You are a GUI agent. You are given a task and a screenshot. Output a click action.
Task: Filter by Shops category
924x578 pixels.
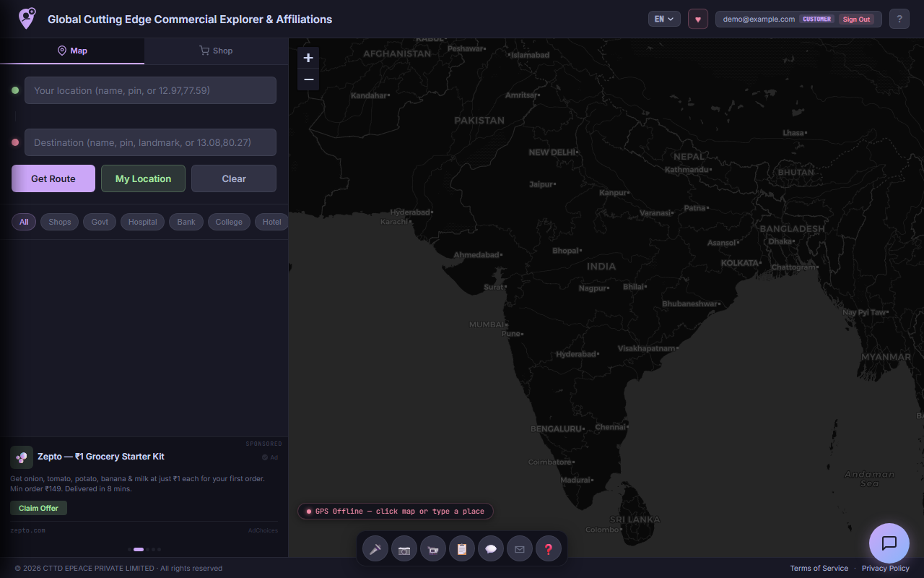click(x=60, y=222)
